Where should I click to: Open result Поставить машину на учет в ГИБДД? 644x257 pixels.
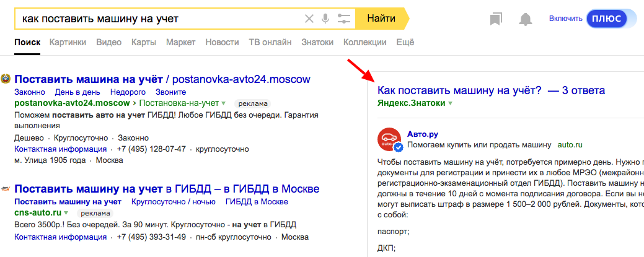coord(167,189)
